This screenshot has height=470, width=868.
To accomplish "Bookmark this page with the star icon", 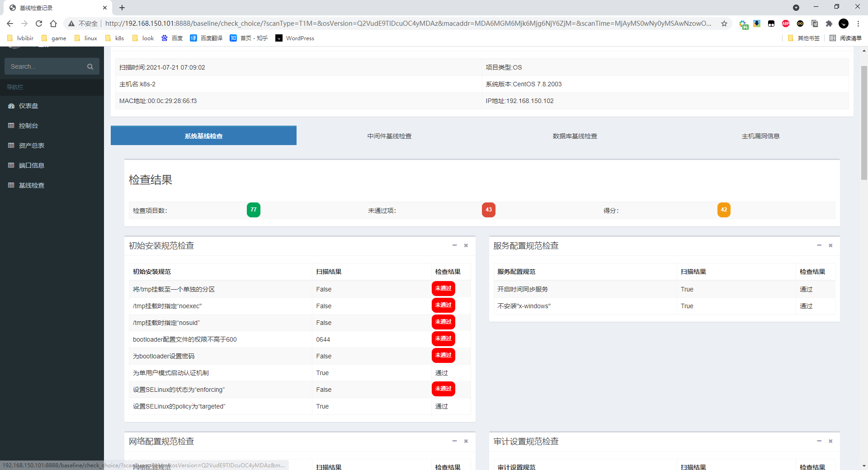I will [724, 23].
